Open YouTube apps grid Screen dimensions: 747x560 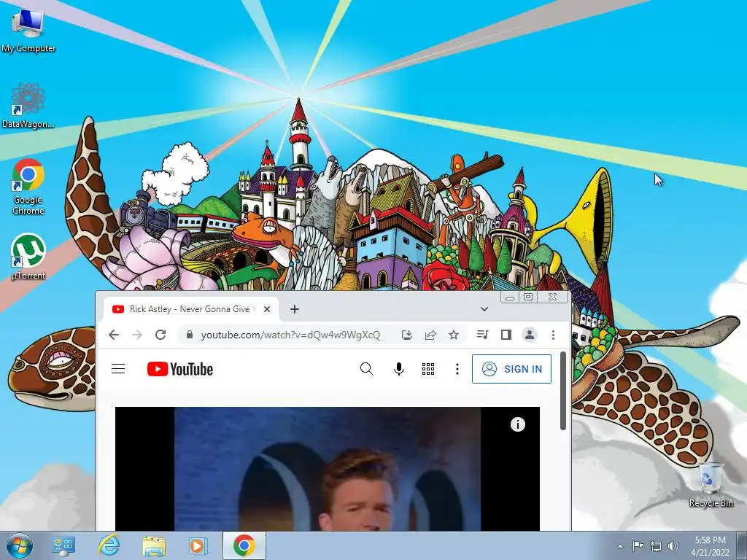(x=428, y=368)
